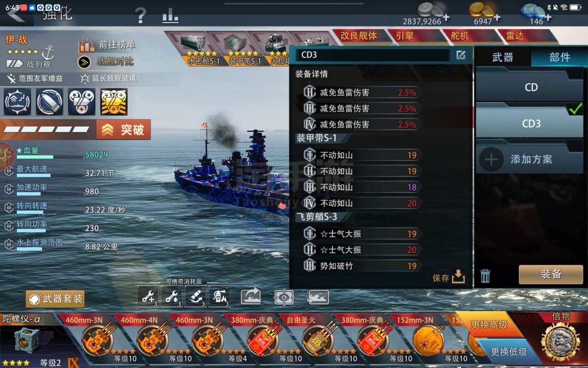The image size is (588, 368).
Task: Click the share arrow icon
Action: click(250, 296)
